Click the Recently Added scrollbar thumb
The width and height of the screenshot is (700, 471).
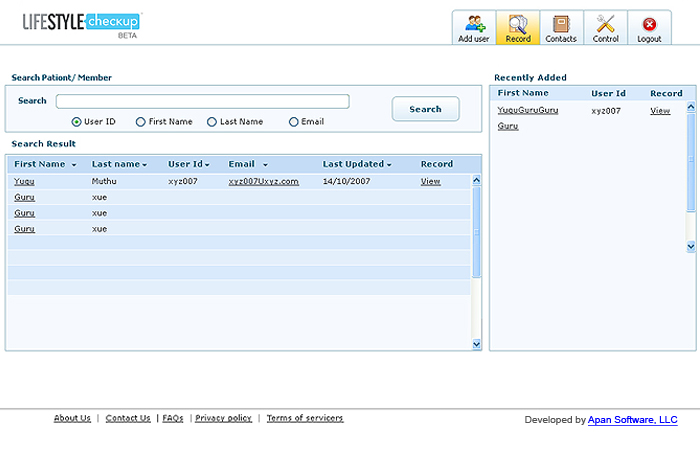click(691, 161)
